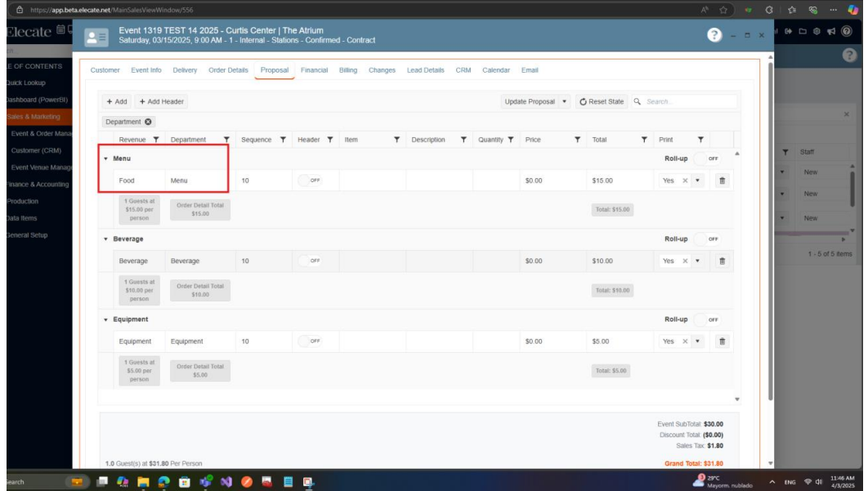Viewport: 868px width, 491px height.
Task: Open Update Proposal dropdown arrow
Action: [564, 102]
